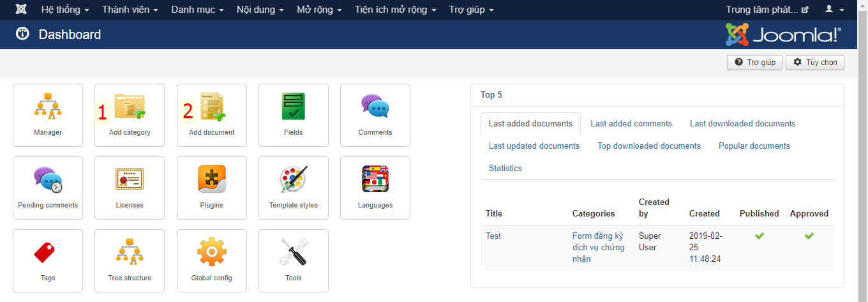Click the Trợ giúp help button
Viewport: 868px width, 302px height.
pos(754,63)
